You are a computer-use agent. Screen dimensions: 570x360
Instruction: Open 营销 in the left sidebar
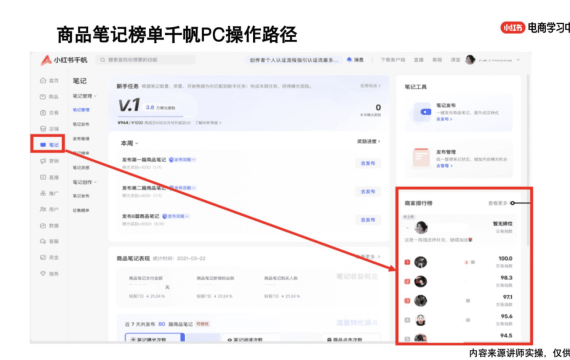pyautogui.click(x=49, y=161)
